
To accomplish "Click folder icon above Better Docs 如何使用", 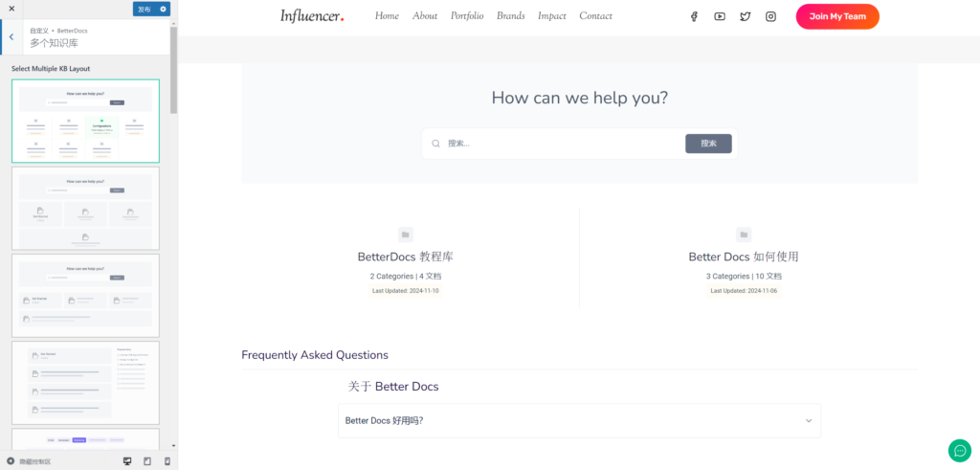I will tap(744, 235).
